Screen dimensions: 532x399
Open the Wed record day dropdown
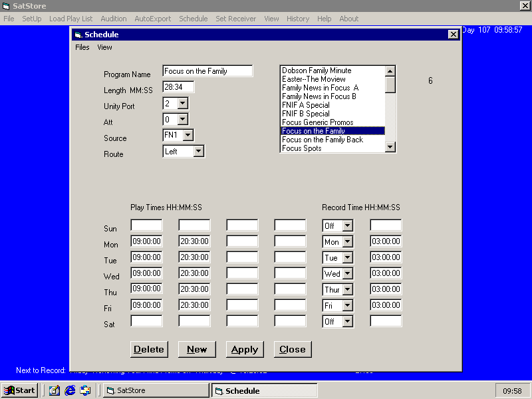click(347, 273)
